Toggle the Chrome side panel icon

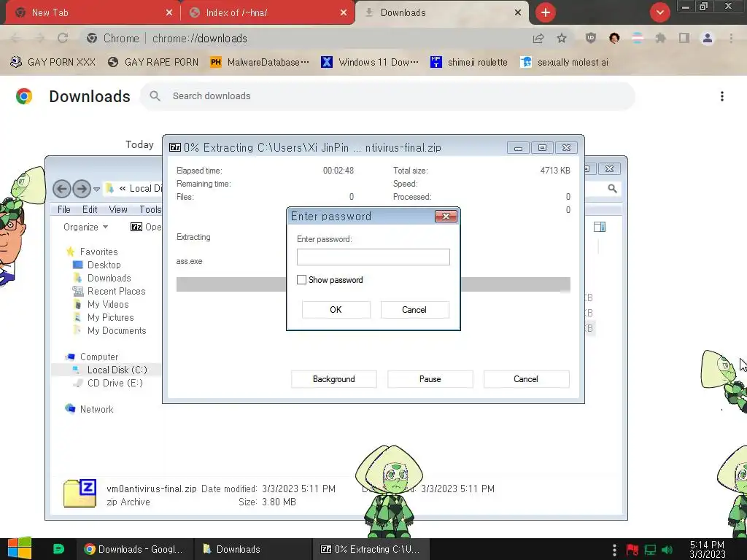684,38
